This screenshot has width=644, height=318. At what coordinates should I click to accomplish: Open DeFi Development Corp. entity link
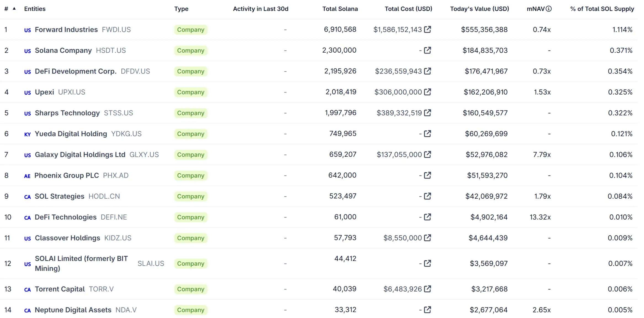[x=76, y=71]
